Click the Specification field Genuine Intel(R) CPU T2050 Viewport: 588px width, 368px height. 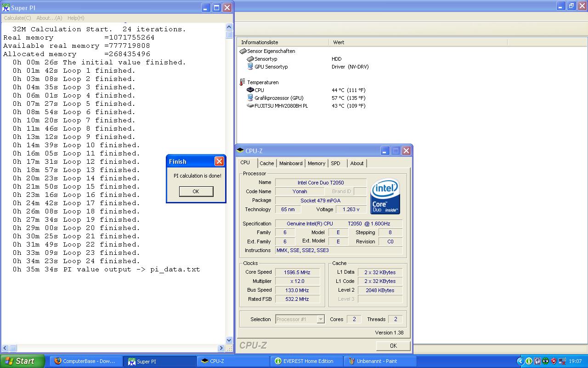(x=339, y=224)
